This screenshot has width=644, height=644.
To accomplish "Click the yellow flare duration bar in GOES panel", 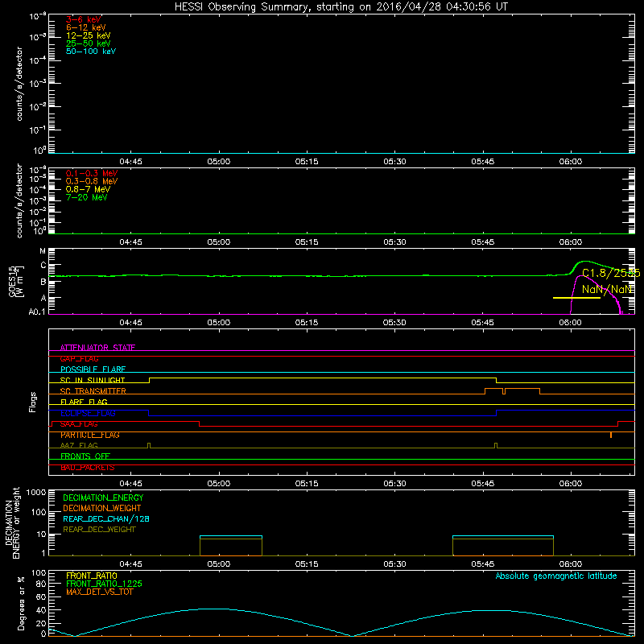I will (576, 298).
